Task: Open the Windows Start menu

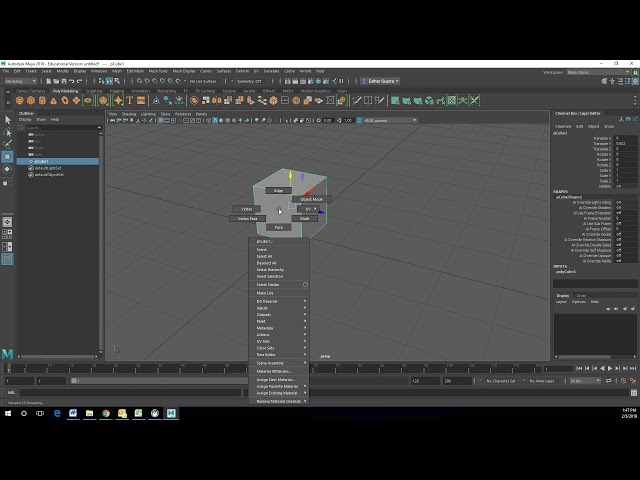Action: [x=8, y=413]
